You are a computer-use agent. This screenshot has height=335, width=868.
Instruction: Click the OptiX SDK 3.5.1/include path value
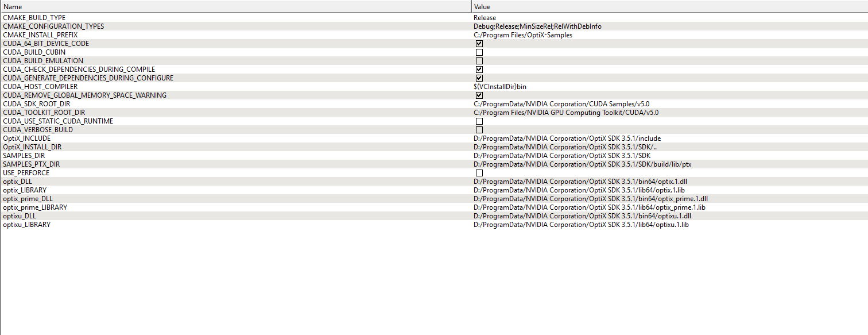[x=567, y=138]
